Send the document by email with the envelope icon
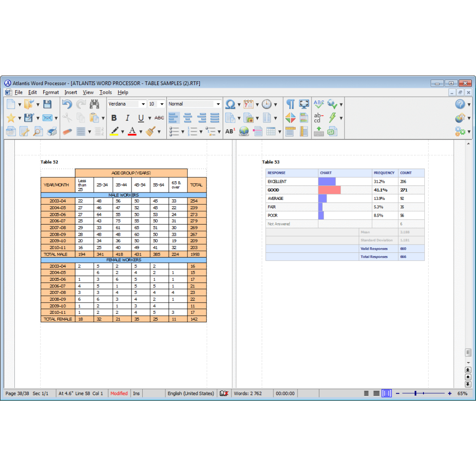Image resolution: width=476 pixels, height=476 pixels. 47,118
